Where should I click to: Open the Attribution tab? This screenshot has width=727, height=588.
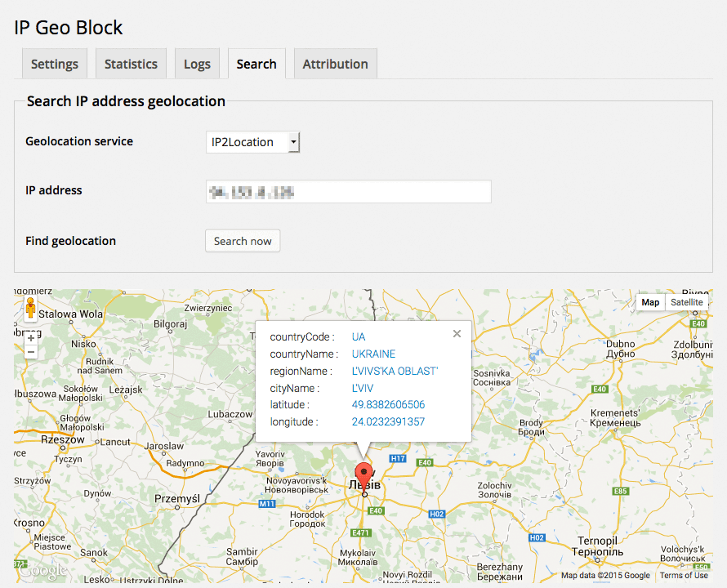(x=335, y=64)
